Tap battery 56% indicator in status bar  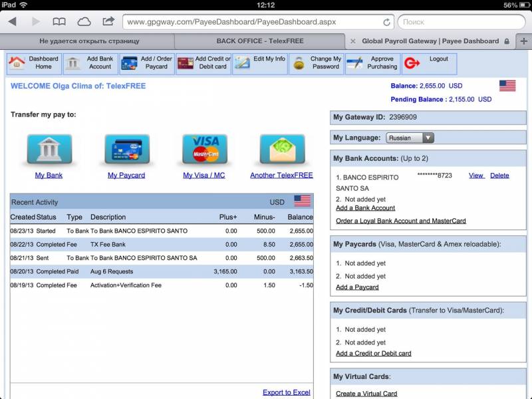517,5
